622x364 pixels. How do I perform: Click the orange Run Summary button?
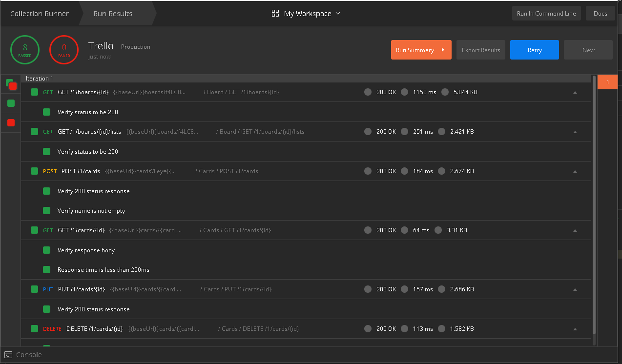click(421, 50)
